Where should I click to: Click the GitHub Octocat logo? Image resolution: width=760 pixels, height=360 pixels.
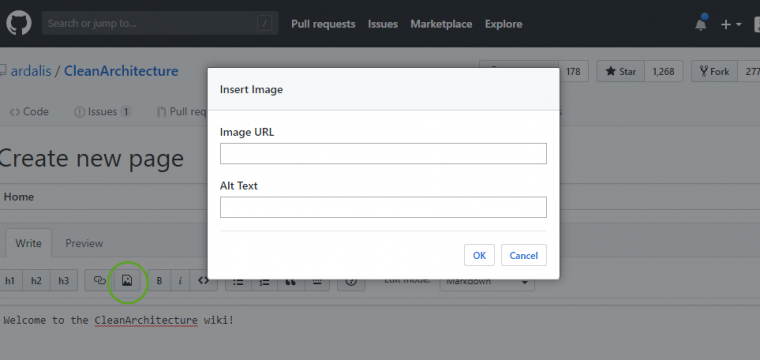pyautogui.click(x=19, y=23)
